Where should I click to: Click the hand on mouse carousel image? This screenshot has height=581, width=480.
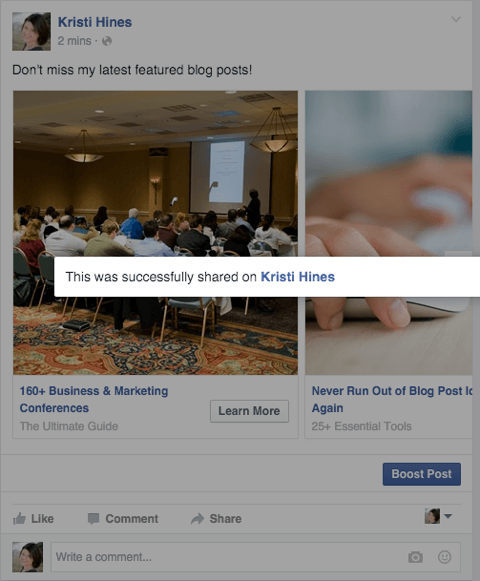pos(388,233)
